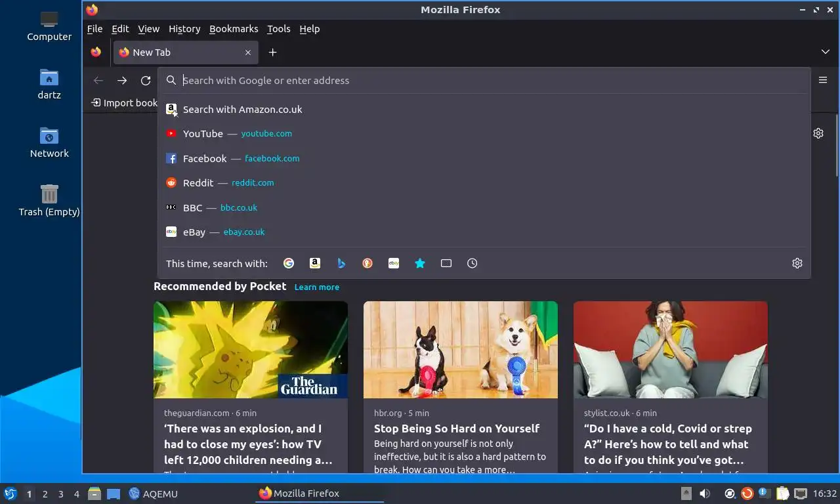Open a new tab with plus button
This screenshot has height=504, width=840.
pyautogui.click(x=272, y=52)
